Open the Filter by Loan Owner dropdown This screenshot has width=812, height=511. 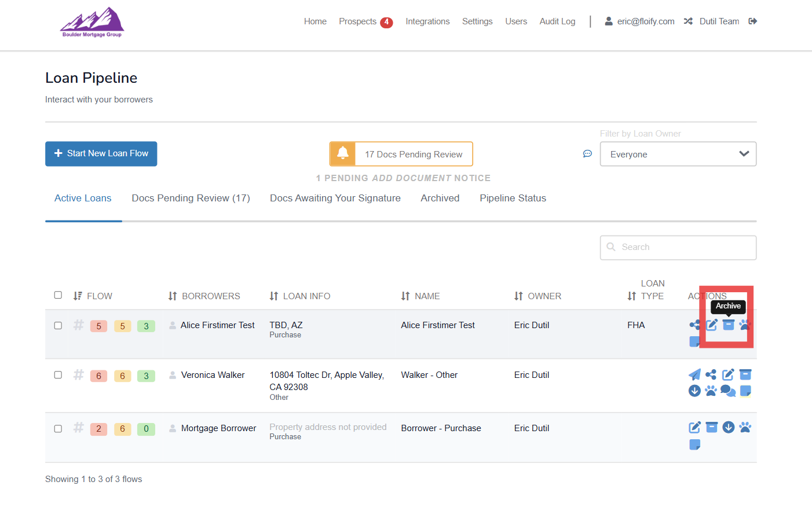pos(678,155)
